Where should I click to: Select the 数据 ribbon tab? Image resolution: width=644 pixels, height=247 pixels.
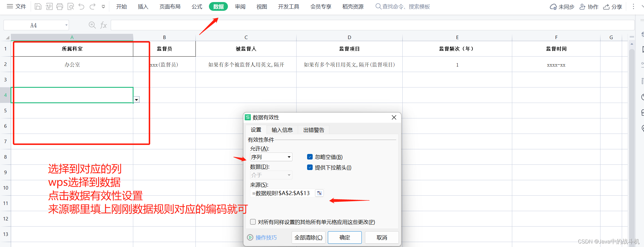pos(218,6)
